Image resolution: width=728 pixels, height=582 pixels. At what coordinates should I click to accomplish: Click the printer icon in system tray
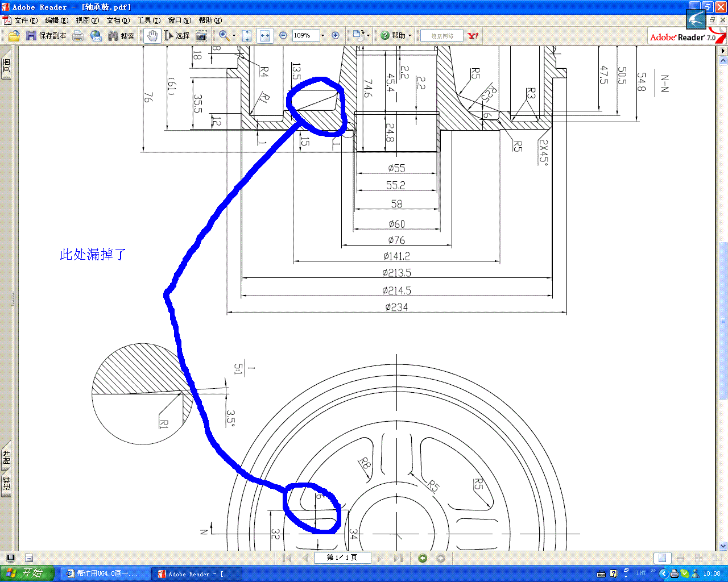coord(674,573)
